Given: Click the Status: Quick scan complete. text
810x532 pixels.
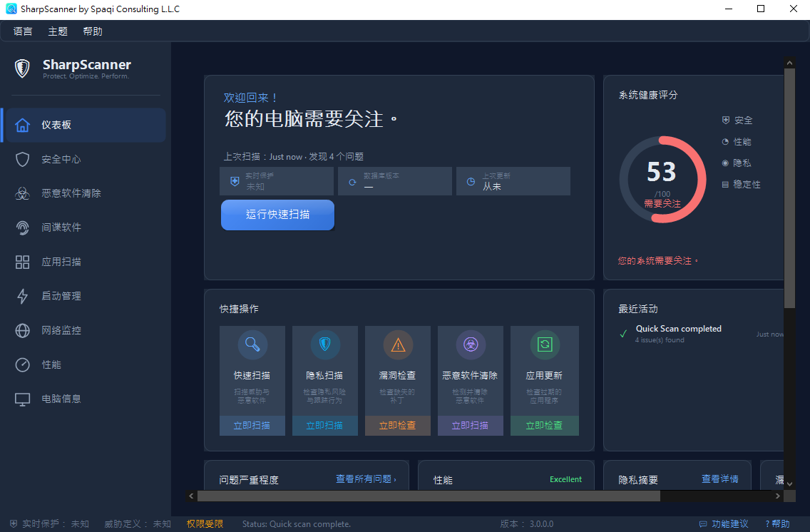Looking at the screenshot, I should pos(297,524).
